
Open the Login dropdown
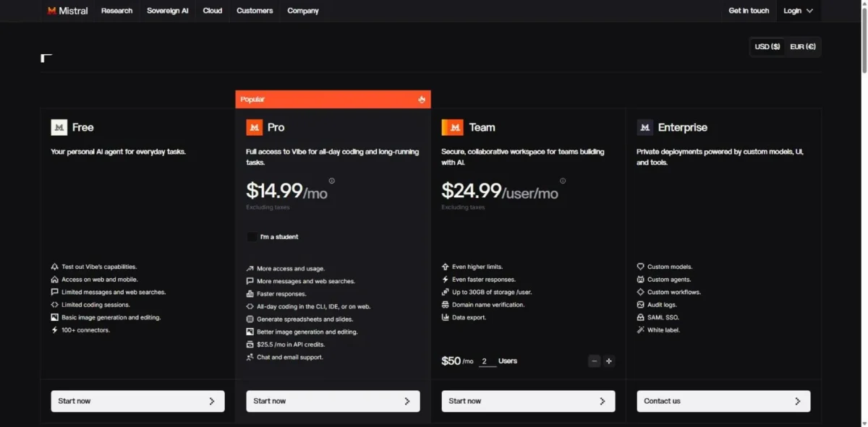tap(798, 11)
